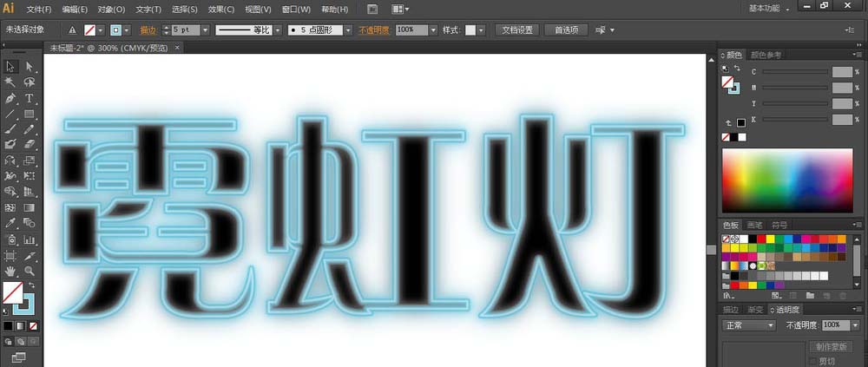Open stroke color dropdown in control bar

tap(128, 29)
